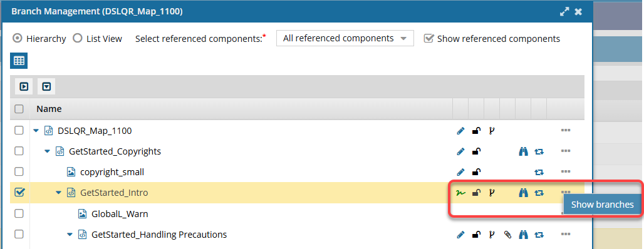Open the All referenced components dropdown
Image resolution: width=644 pixels, height=249 pixels.
(x=345, y=38)
